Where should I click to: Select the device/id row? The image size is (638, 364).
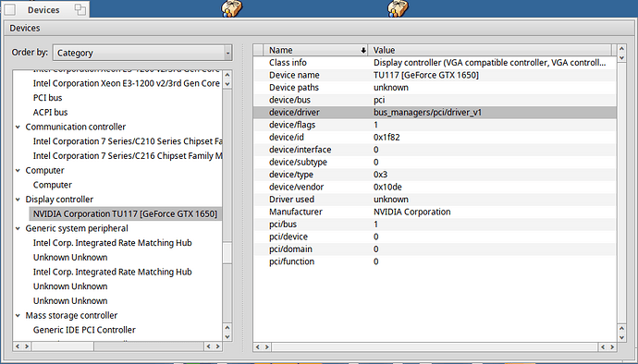point(435,137)
